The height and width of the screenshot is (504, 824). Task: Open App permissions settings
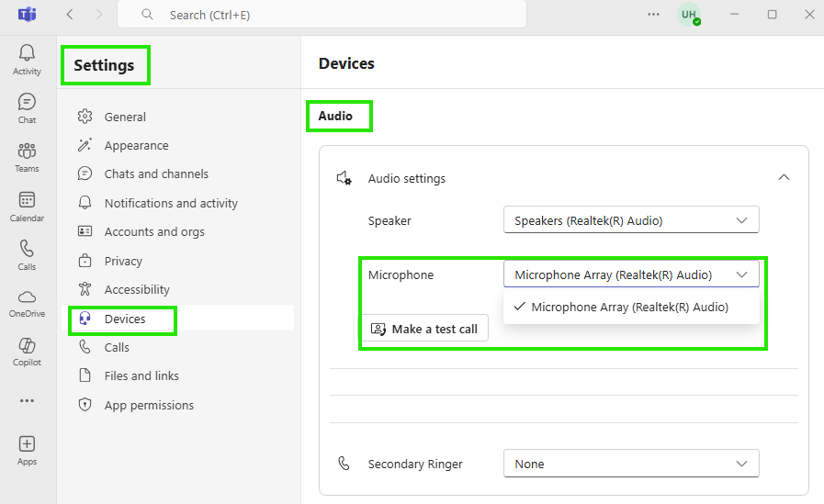(149, 405)
